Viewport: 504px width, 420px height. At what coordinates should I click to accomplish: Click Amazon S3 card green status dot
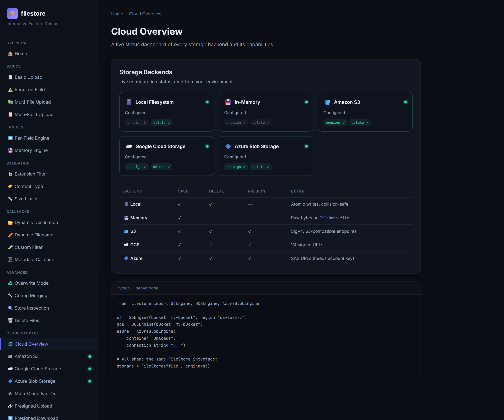(405, 102)
